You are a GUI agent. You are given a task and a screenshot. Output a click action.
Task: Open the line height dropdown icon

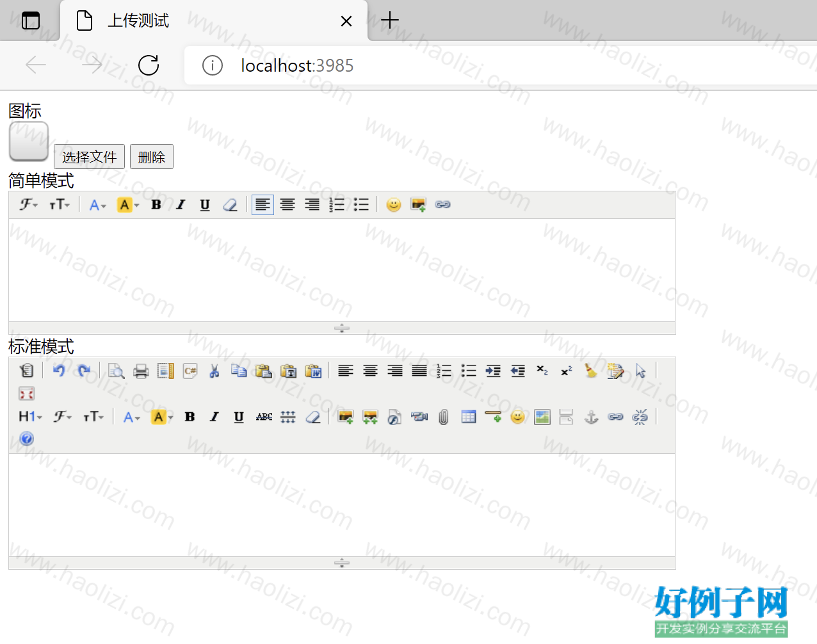pos(288,417)
